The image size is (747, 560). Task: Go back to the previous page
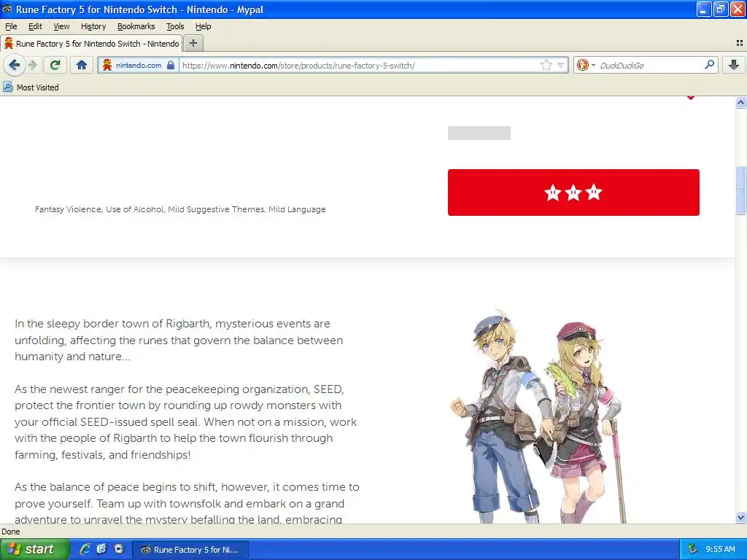(x=14, y=65)
